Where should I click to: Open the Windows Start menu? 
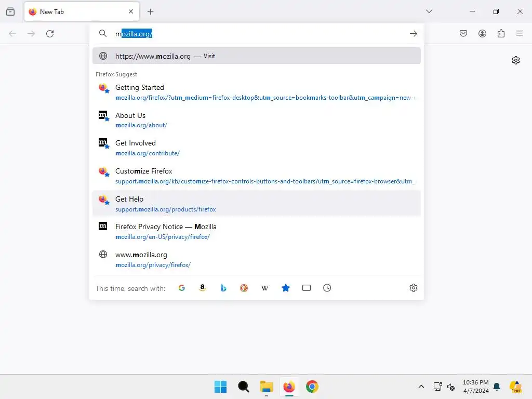[220, 387]
